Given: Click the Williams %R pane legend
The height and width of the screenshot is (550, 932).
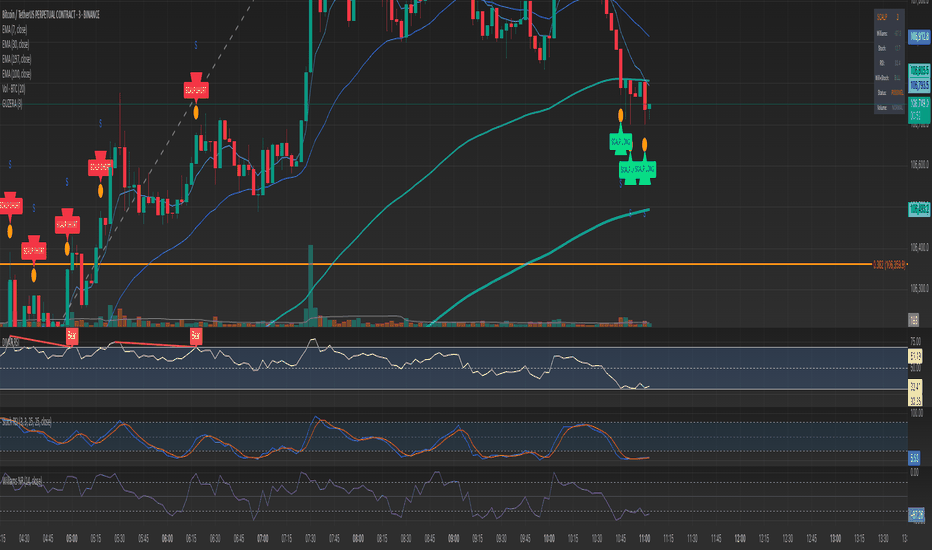Looking at the screenshot, I should point(22,480).
